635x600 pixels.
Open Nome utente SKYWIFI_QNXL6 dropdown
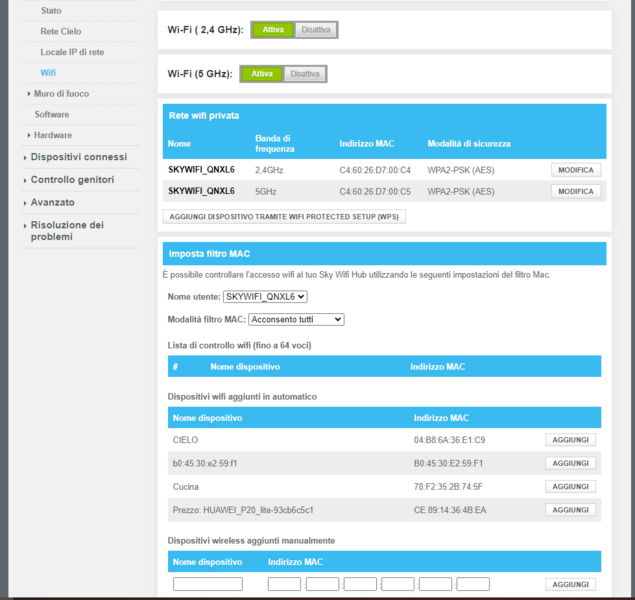[x=265, y=297]
